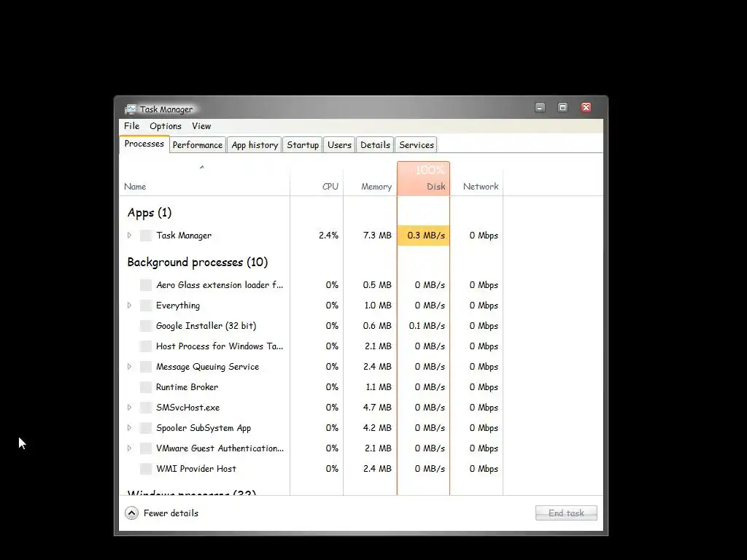Sort by the Network column header
This screenshot has height=560, width=747.
coord(477,179)
